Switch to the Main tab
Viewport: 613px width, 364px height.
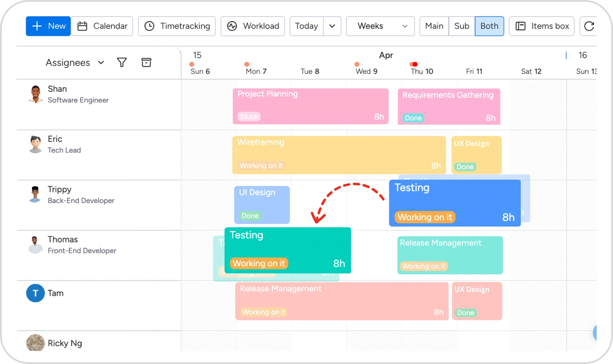coord(434,26)
